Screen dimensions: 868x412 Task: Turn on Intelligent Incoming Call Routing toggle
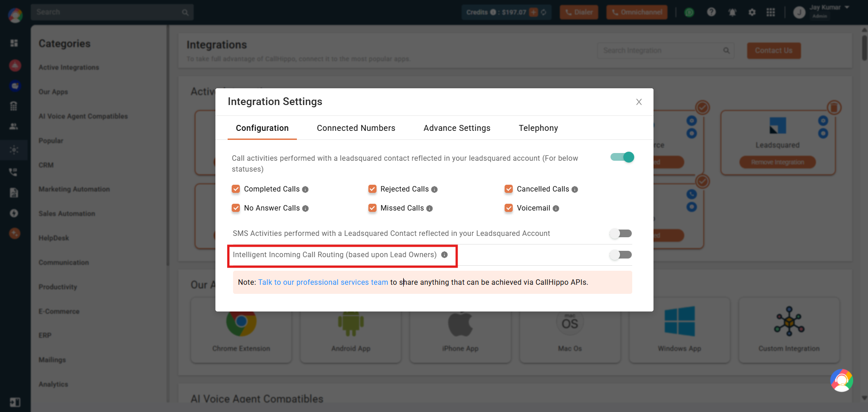click(x=620, y=255)
